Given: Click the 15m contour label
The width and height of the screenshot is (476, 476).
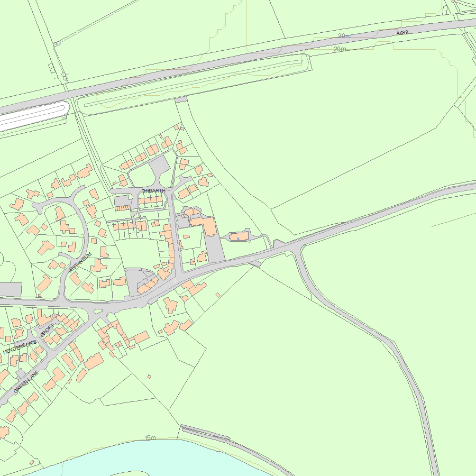Looking at the screenshot, I should click(150, 438).
